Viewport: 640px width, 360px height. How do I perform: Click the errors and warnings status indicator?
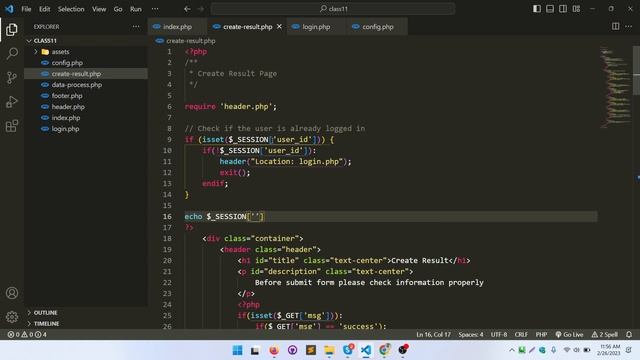click(x=27, y=334)
